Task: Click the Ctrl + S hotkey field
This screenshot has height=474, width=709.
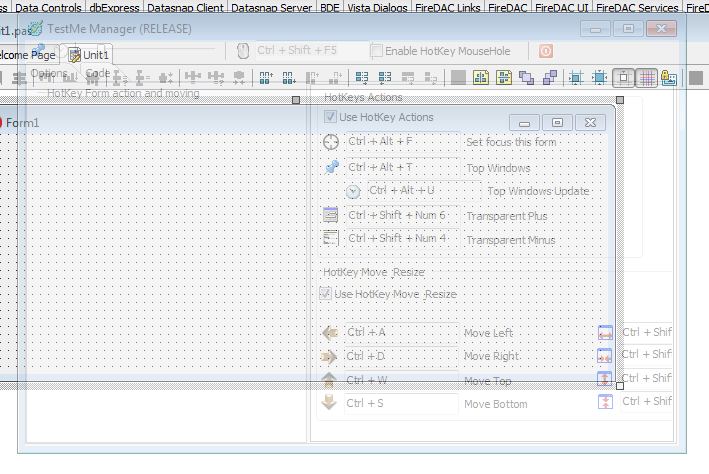Action: click(x=400, y=404)
